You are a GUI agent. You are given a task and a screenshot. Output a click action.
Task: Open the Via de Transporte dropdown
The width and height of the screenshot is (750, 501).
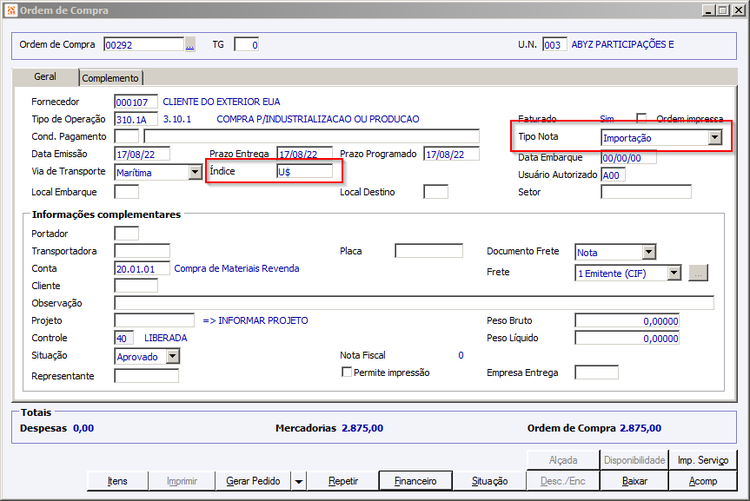pos(195,172)
